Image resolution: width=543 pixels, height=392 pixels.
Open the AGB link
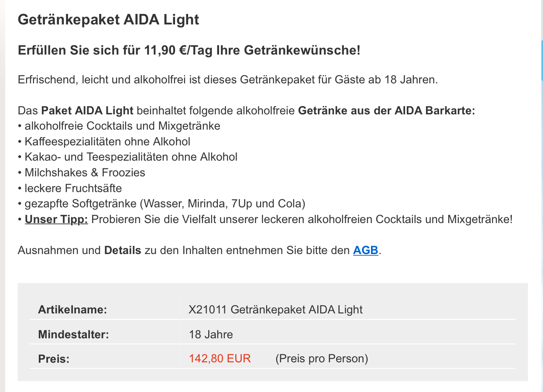pos(365,251)
